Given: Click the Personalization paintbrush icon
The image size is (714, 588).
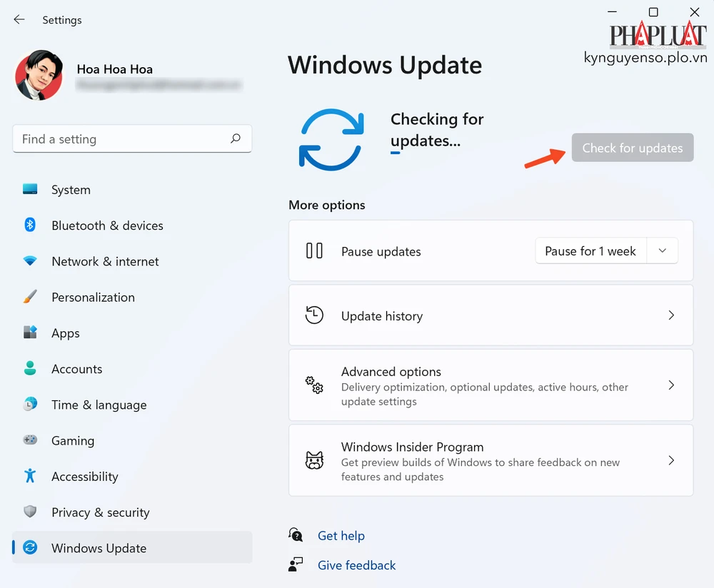Looking at the screenshot, I should coord(30,297).
